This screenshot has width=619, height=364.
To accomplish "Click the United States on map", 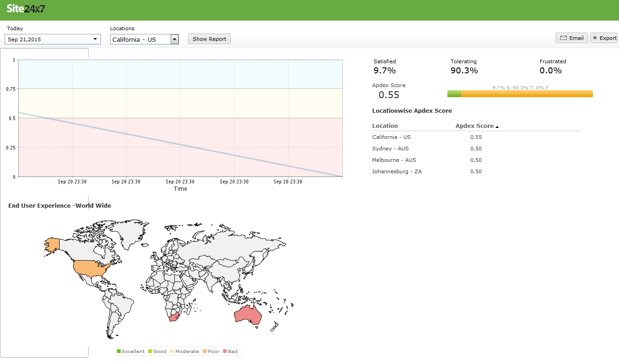I will [92, 267].
